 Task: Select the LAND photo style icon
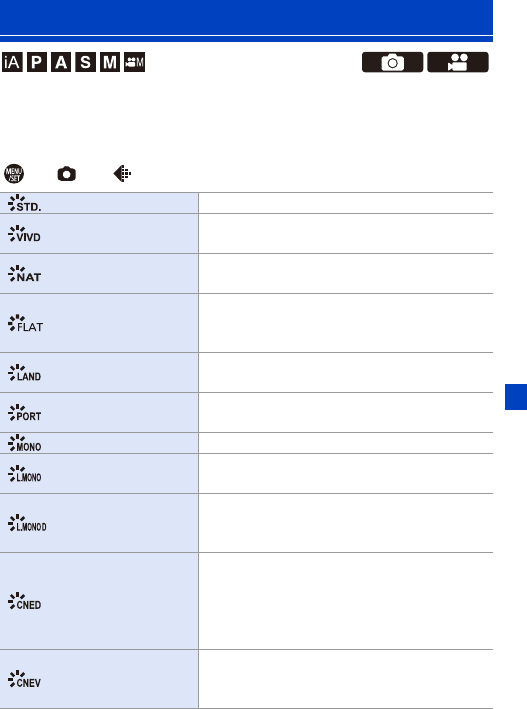[24, 373]
